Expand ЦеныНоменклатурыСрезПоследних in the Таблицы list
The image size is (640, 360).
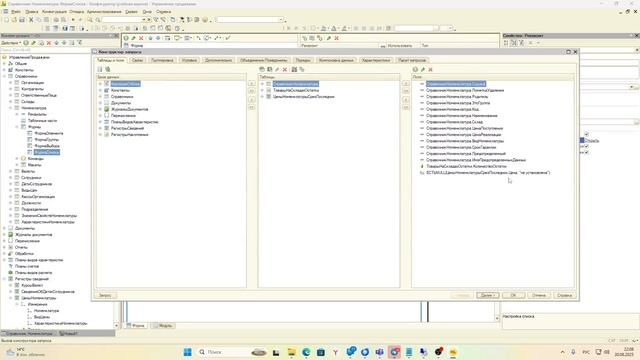262,97
